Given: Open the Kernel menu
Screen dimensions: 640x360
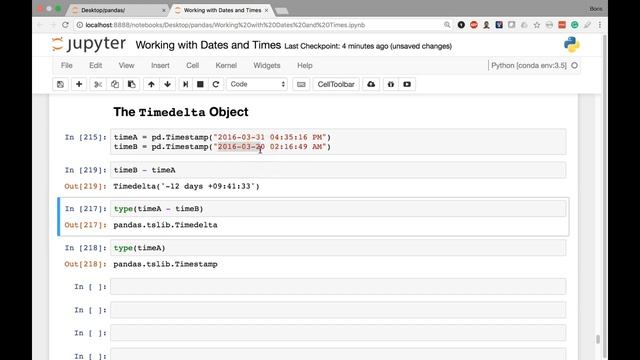Looking at the screenshot, I should [x=226, y=65].
